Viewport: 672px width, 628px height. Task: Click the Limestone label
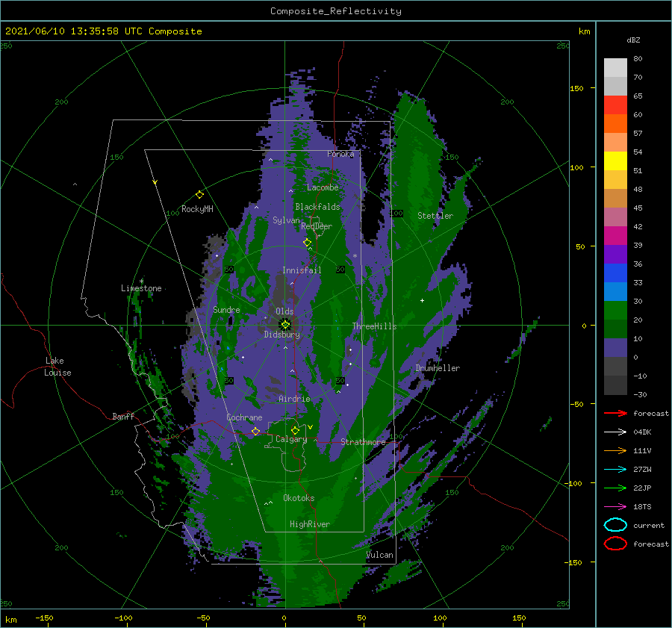(141, 288)
